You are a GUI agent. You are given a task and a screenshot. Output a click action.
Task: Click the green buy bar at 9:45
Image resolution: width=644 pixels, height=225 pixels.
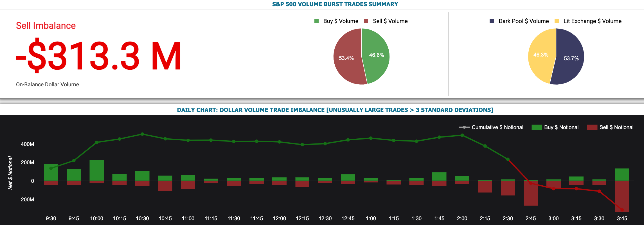(74, 175)
